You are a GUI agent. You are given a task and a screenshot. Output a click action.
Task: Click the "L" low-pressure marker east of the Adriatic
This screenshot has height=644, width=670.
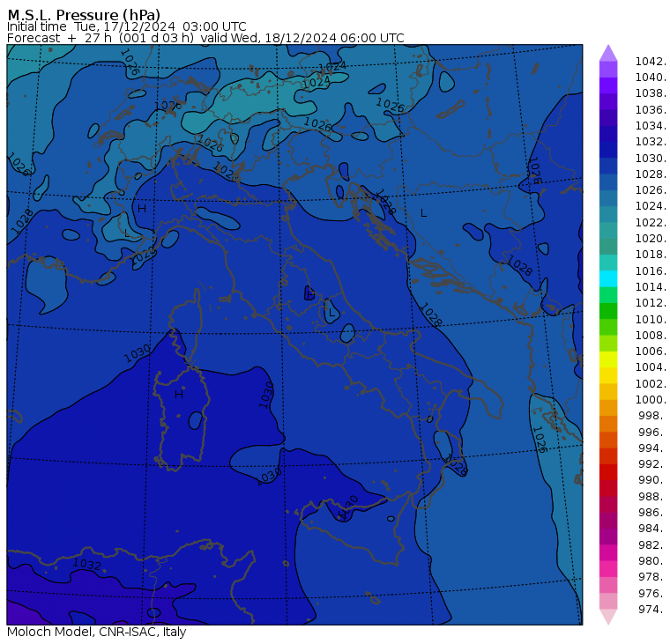pos(423,212)
